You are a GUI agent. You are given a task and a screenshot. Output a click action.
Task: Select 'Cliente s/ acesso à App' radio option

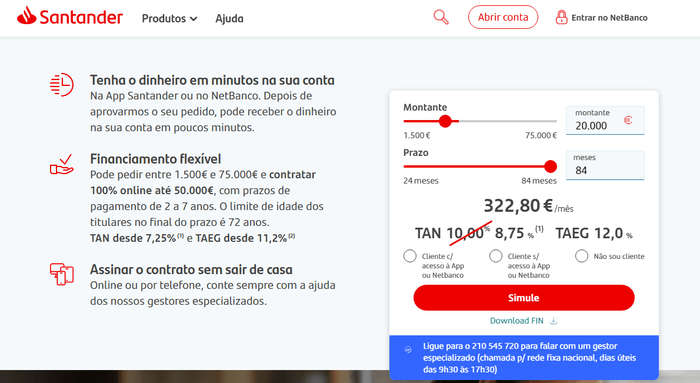(x=496, y=256)
